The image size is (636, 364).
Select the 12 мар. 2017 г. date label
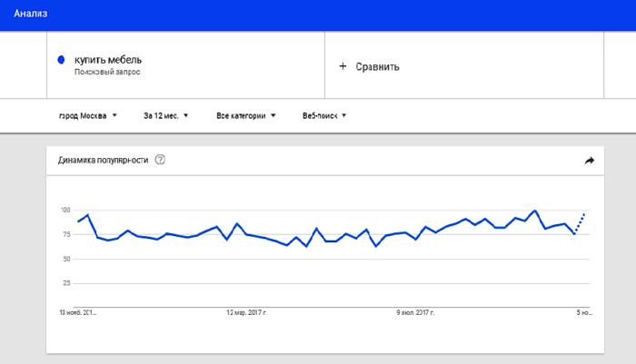click(x=249, y=312)
